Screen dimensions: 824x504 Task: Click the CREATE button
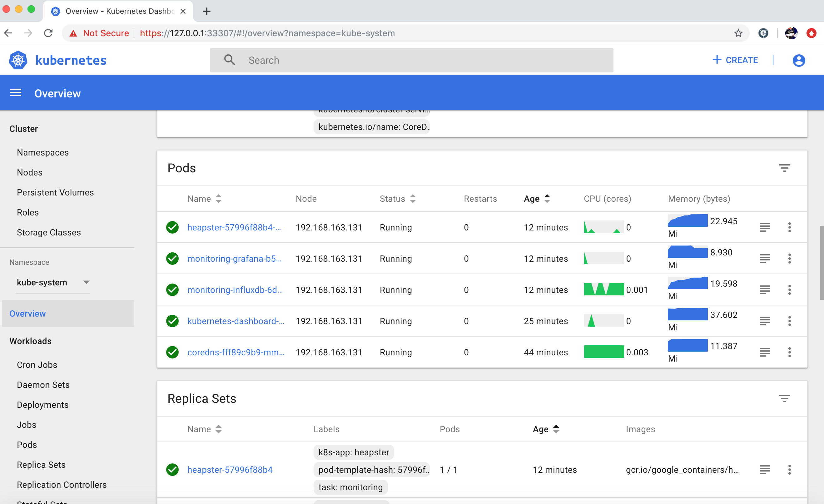point(735,60)
